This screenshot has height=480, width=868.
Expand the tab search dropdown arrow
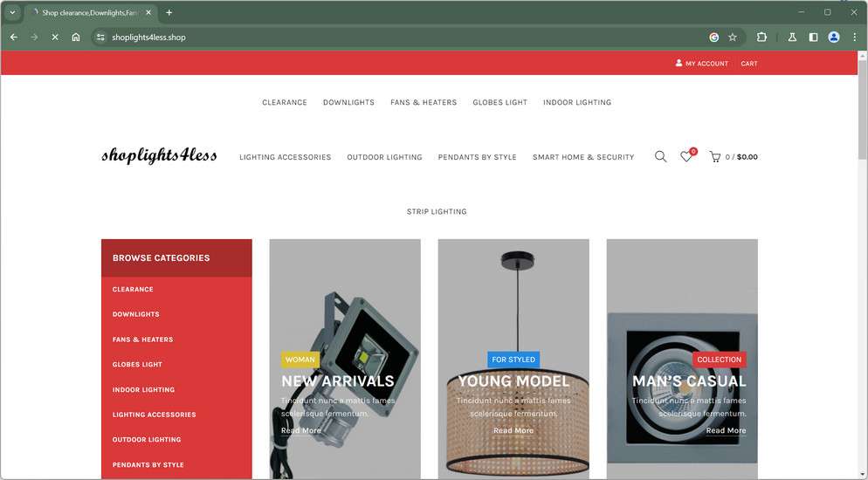click(12, 12)
